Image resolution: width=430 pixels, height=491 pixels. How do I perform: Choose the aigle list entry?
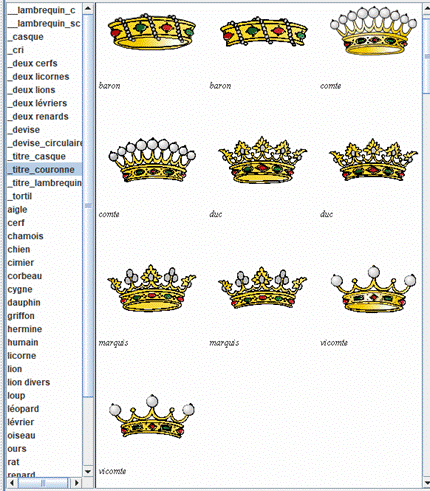pos(17,210)
